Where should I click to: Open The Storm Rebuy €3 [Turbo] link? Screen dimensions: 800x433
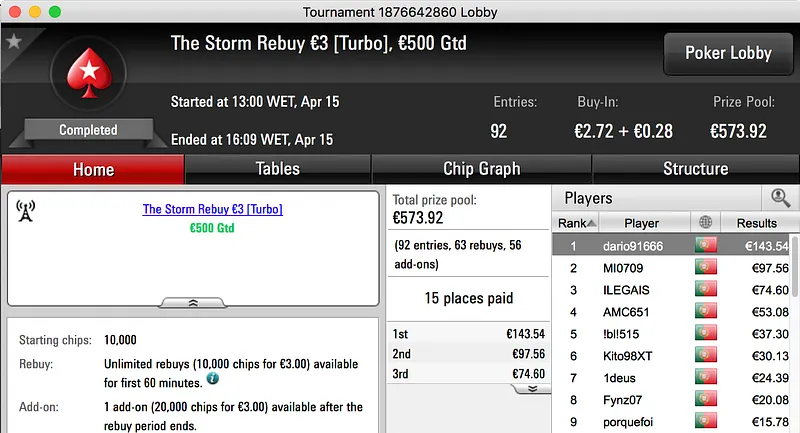(x=212, y=209)
